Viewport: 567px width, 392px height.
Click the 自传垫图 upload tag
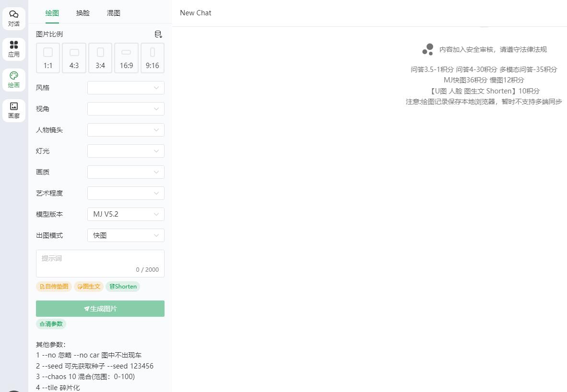click(x=54, y=287)
